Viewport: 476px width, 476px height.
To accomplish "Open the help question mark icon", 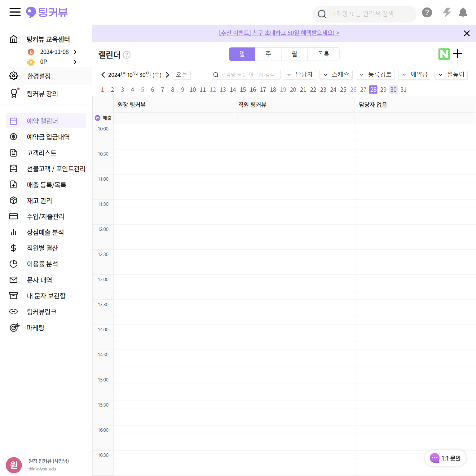I will (427, 12).
